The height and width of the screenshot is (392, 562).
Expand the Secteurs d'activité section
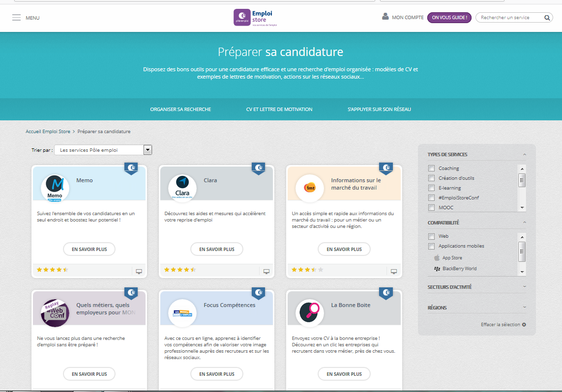tap(476, 287)
